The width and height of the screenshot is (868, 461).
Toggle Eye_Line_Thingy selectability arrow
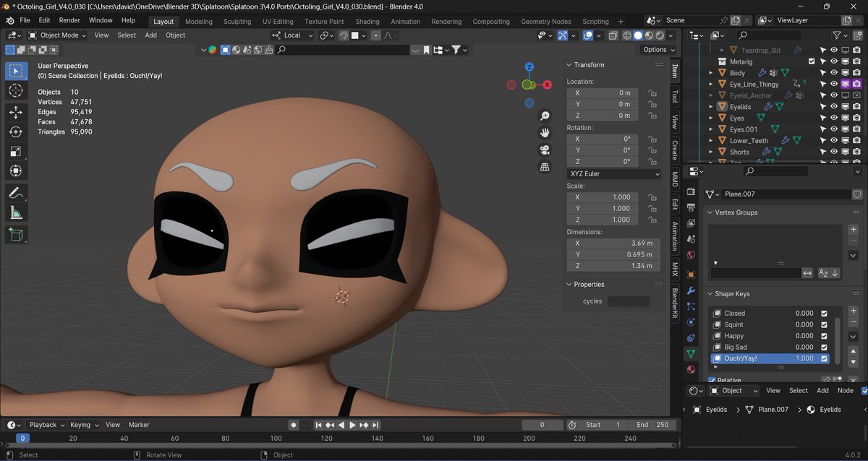pos(822,84)
